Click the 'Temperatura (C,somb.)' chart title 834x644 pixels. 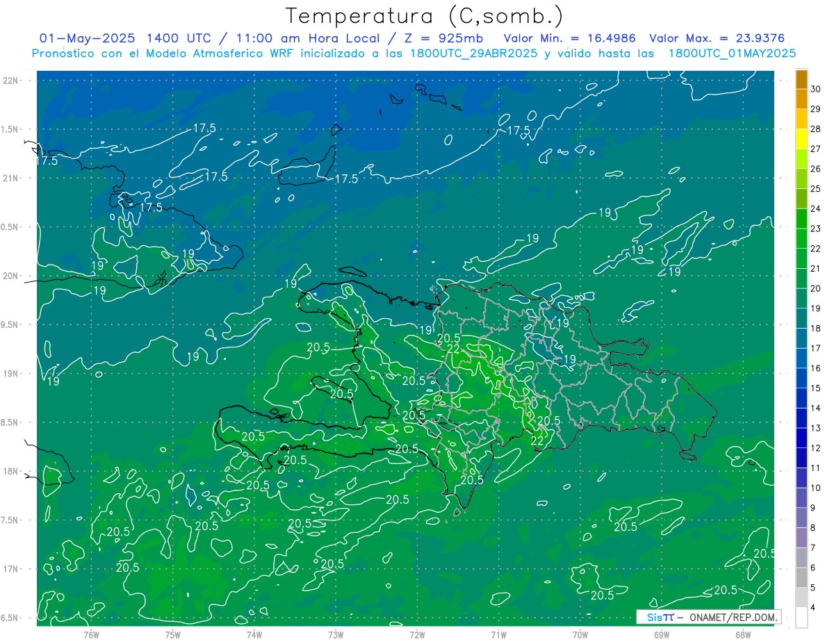pos(424,16)
